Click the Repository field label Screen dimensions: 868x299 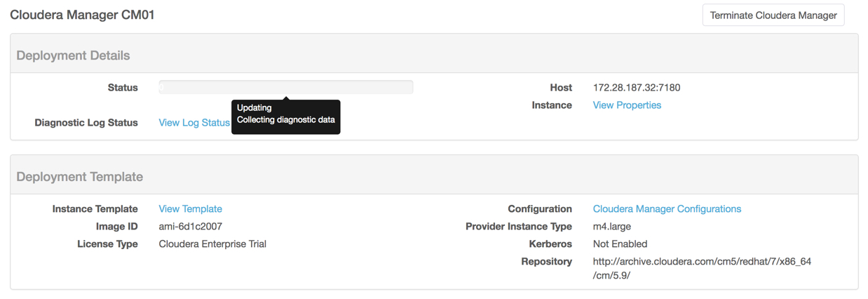(547, 262)
